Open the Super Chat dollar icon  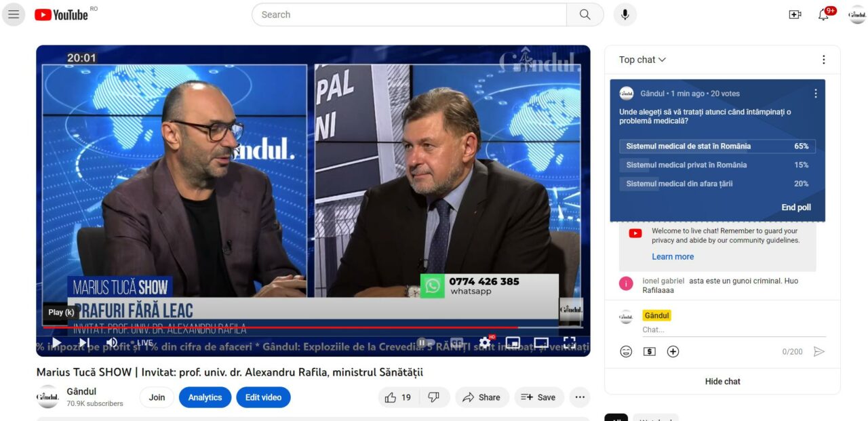tap(650, 351)
